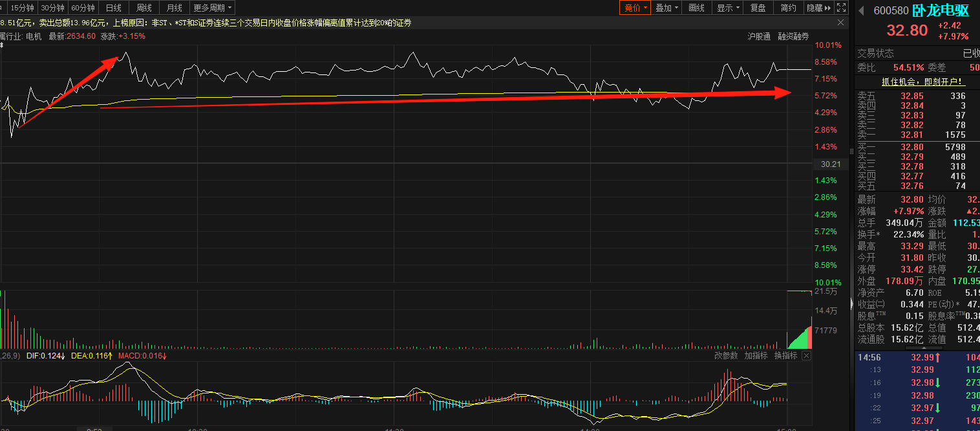Click 涨停 price 33.42
The height and width of the screenshot is (431, 980).
click(912, 269)
